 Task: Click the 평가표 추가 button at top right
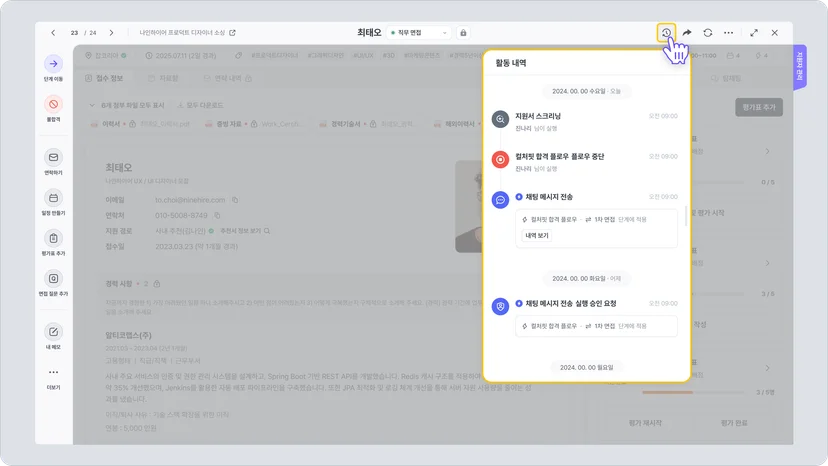tap(759, 107)
